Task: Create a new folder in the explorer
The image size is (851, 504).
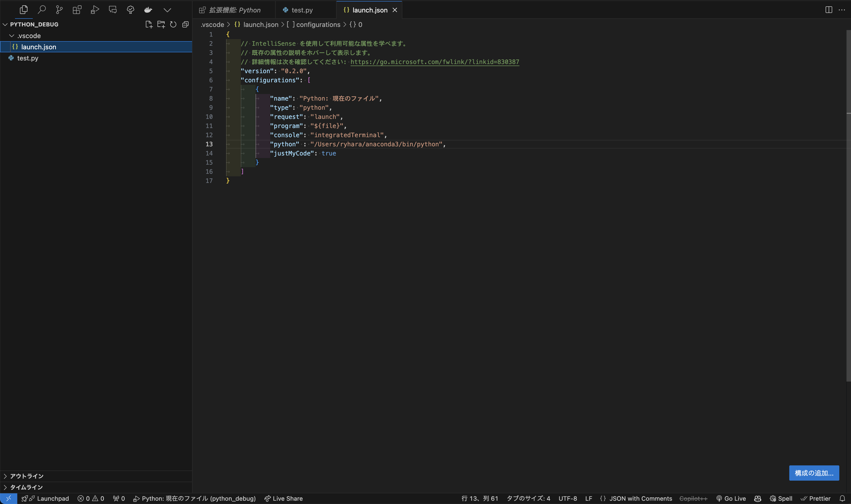Action: (x=161, y=24)
